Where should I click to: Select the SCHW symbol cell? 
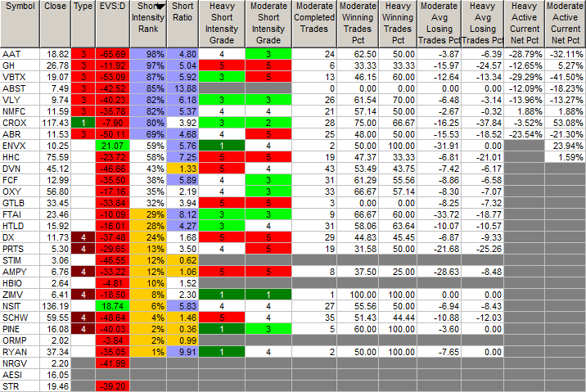(20, 318)
